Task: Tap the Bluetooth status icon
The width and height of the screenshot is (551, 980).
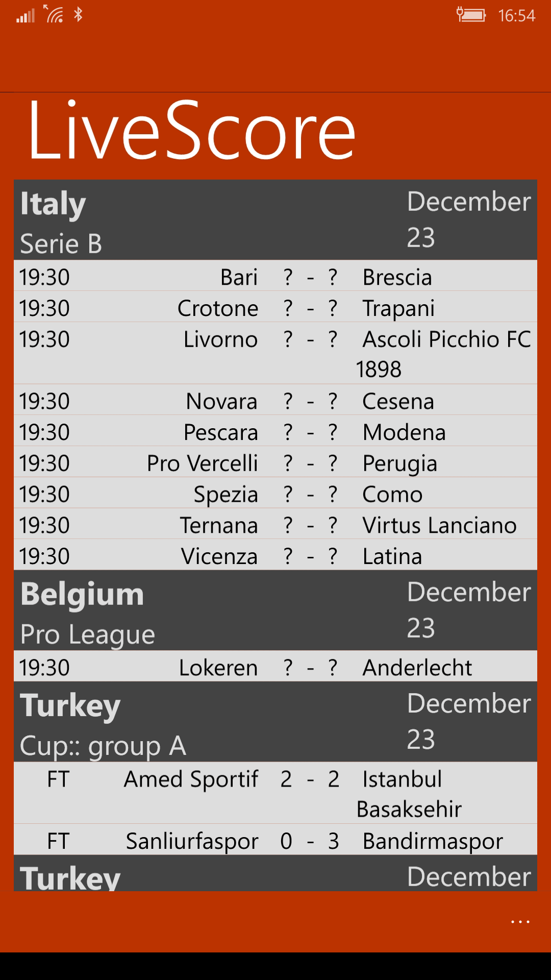Action: (x=78, y=14)
